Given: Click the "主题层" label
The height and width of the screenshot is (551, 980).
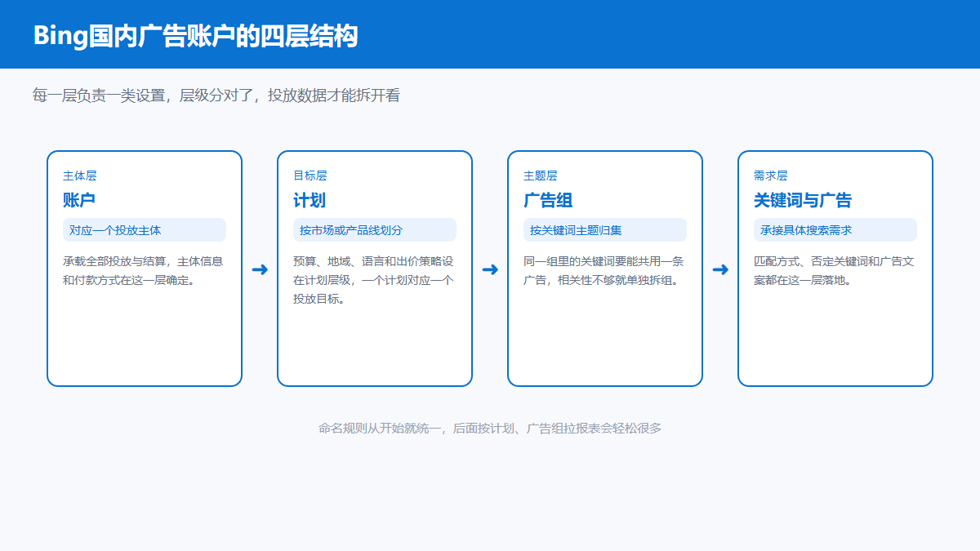Looking at the screenshot, I should 541,176.
